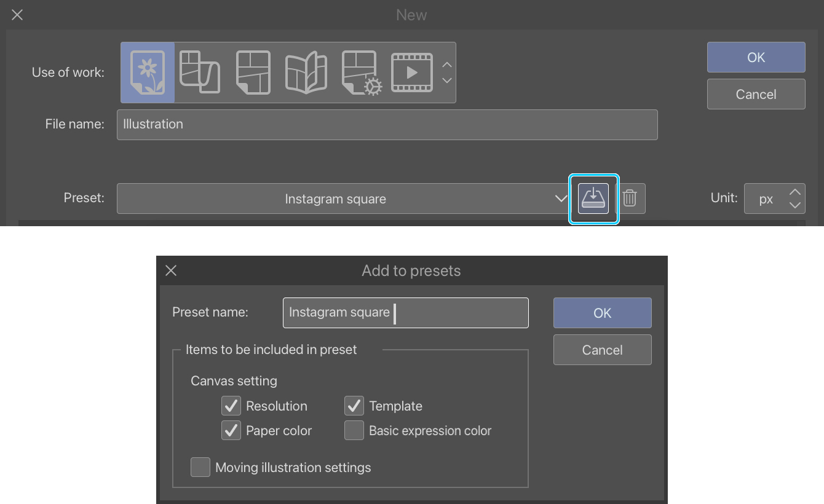Enable Moving illustration settings checkbox
The height and width of the screenshot is (504, 824).
click(x=200, y=468)
